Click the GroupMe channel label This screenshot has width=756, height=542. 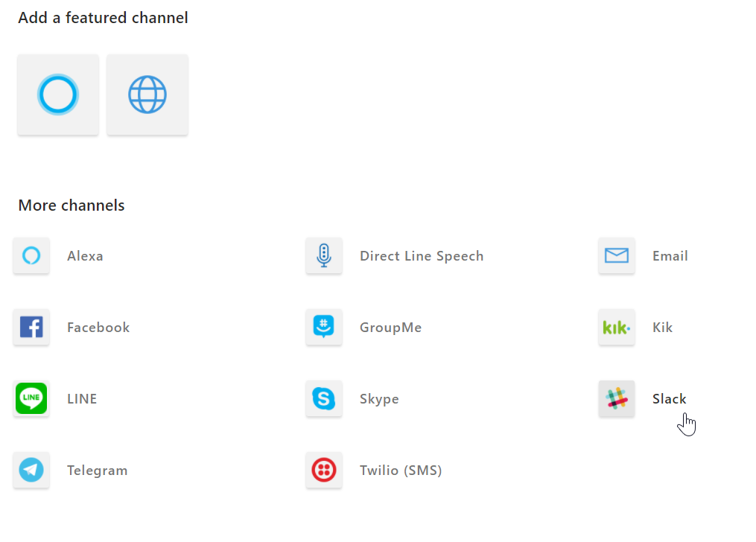coord(390,327)
